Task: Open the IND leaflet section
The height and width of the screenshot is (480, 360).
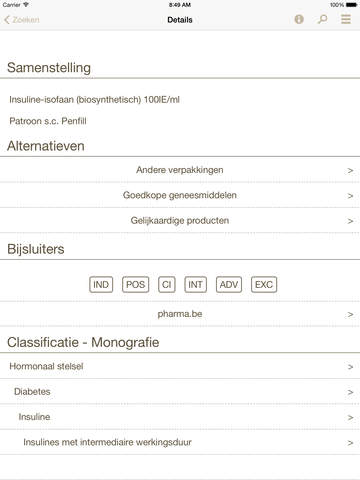Action: (101, 285)
